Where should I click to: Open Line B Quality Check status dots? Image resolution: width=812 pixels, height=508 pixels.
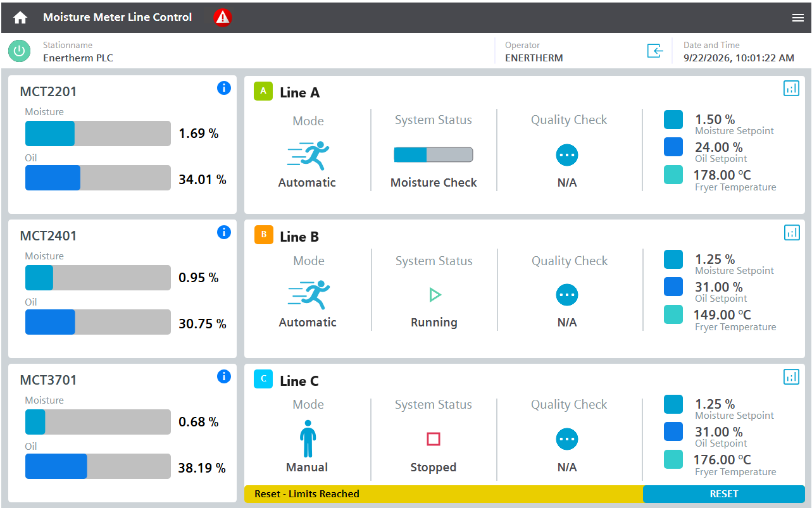point(567,295)
